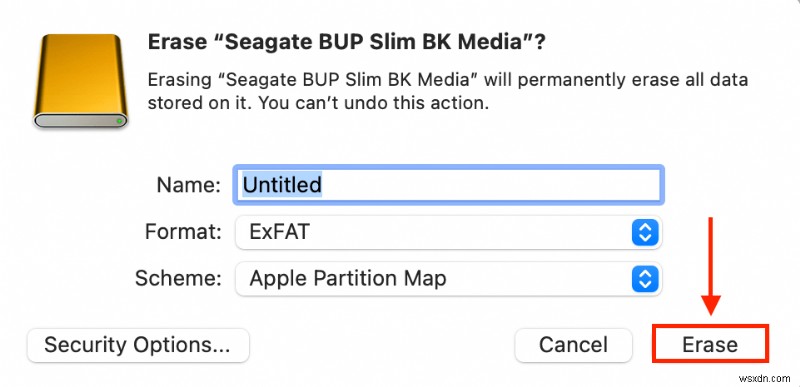Click the green status light on drive icon
This screenshot has width=800, height=387.
(x=119, y=121)
